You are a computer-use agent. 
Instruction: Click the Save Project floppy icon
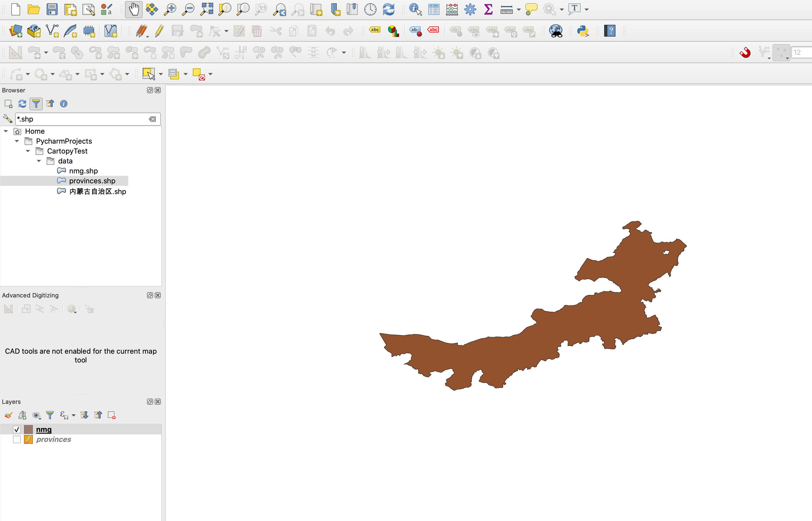[x=52, y=9]
